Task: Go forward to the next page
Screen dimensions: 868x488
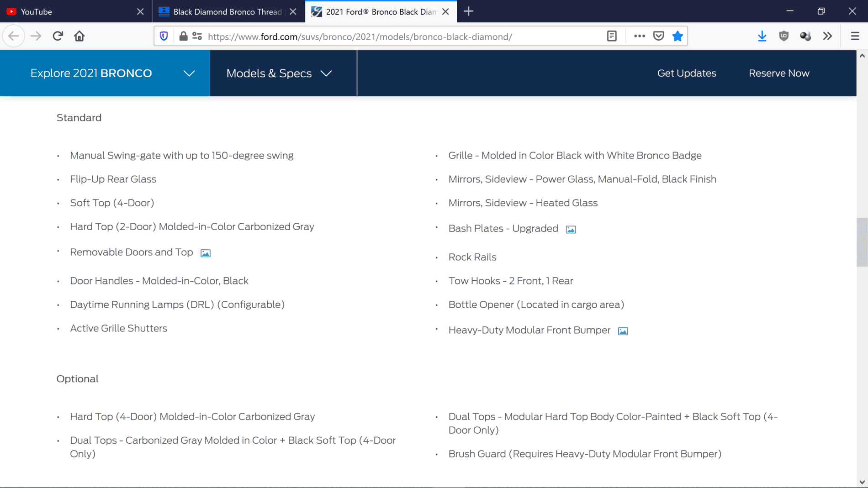Action: point(36,36)
